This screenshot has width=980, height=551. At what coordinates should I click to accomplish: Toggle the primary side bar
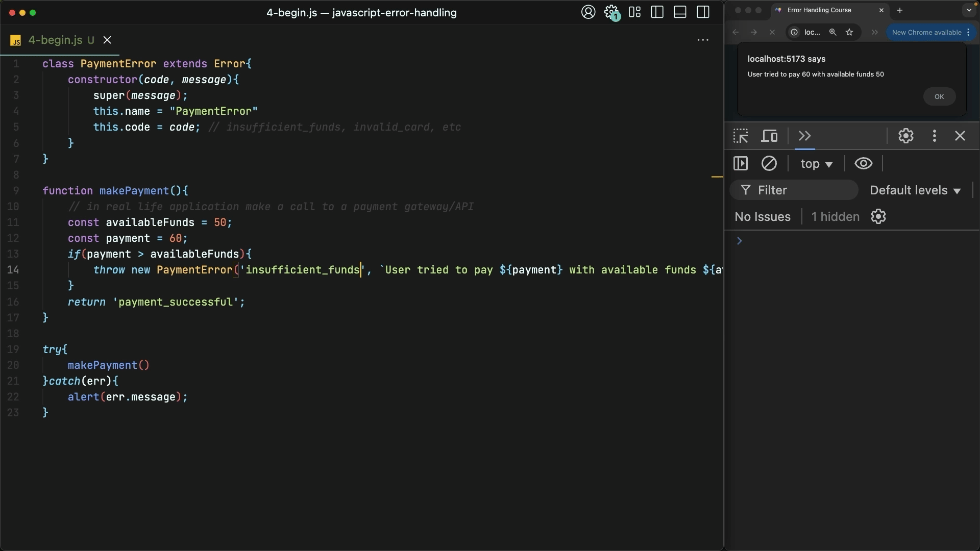(657, 12)
